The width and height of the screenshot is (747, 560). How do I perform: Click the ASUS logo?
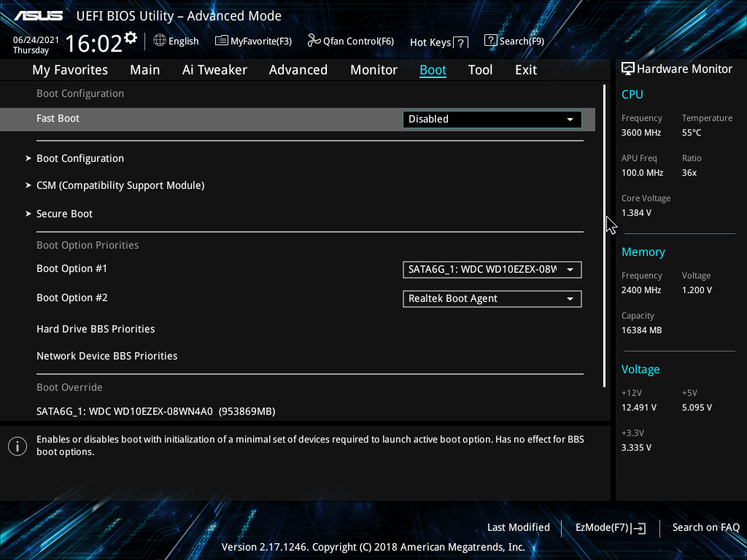(x=38, y=16)
